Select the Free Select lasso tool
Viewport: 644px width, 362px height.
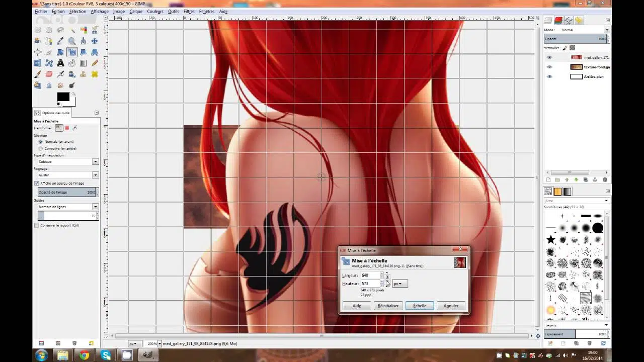click(60, 30)
